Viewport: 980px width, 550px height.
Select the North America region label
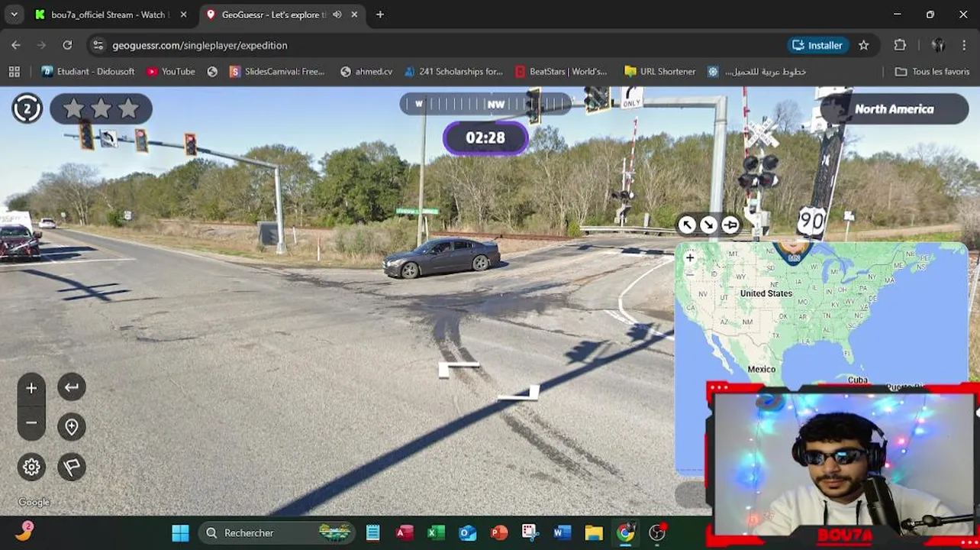tap(894, 109)
